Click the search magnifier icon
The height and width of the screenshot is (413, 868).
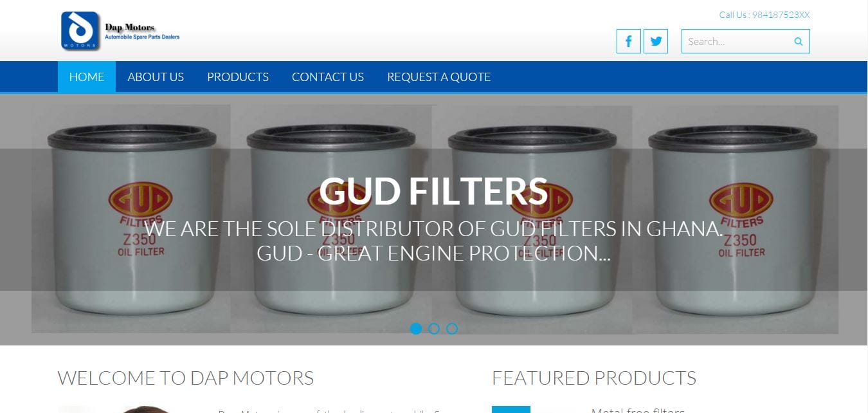799,41
